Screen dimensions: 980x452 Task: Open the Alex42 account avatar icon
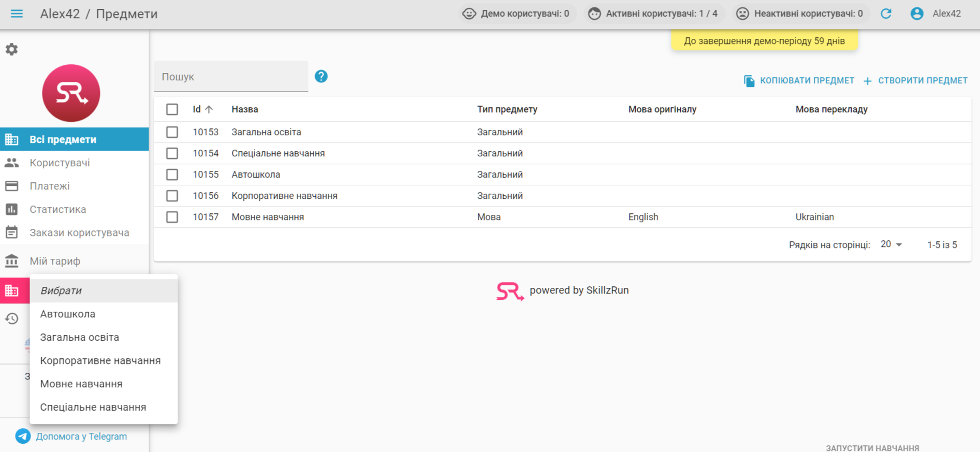[917, 13]
